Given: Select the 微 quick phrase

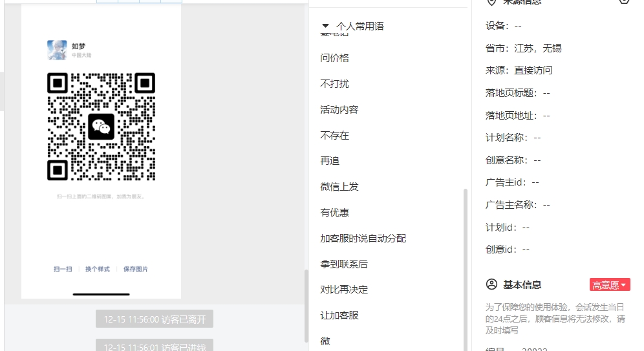Looking at the screenshot, I should (325, 341).
